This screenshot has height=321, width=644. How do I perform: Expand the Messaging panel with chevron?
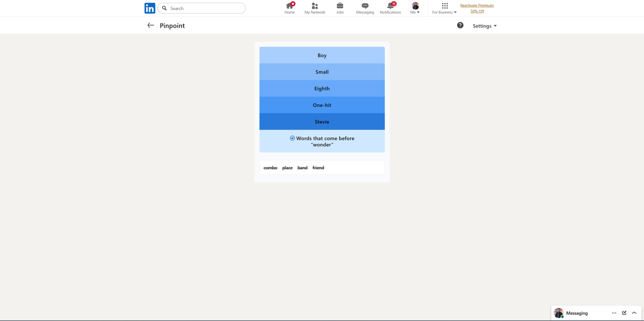pyautogui.click(x=634, y=313)
